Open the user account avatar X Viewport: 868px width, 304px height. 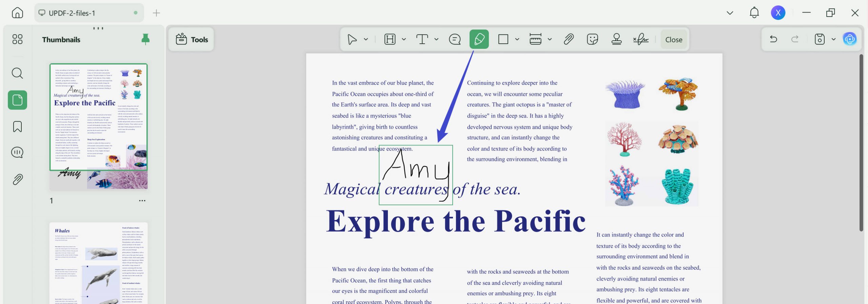778,13
